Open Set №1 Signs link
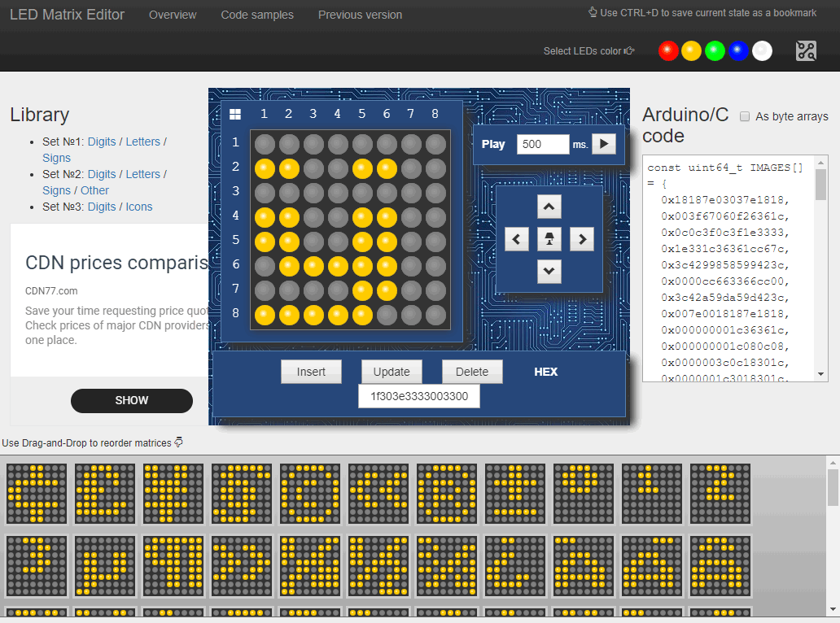The width and height of the screenshot is (840, 623). pos(56,158)
